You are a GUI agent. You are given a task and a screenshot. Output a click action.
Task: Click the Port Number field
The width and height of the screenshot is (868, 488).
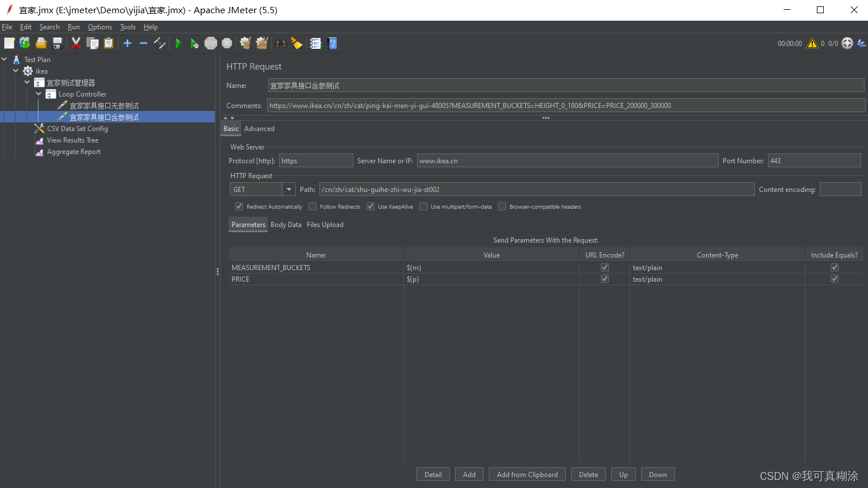[x=814, y=160]
